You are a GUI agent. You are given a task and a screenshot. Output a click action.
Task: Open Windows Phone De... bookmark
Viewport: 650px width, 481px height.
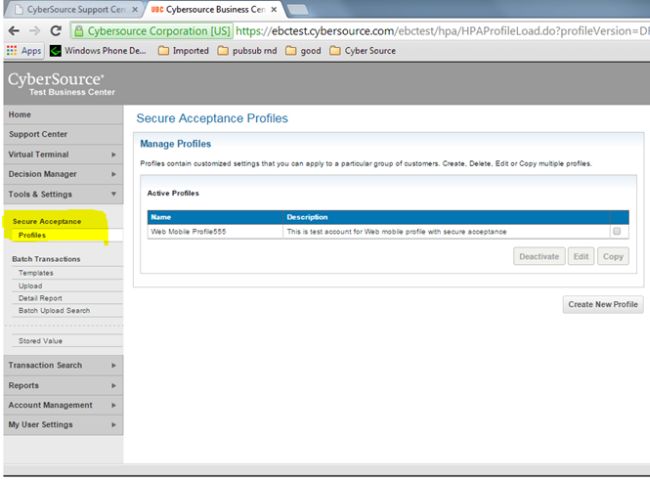coord(98,51)
